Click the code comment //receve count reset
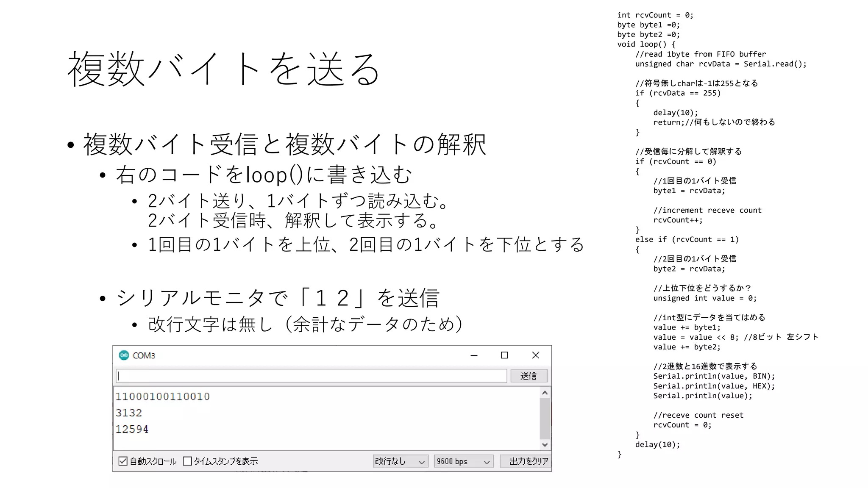The width and height of the screenshot is (868, 488). click(x=698, y=415)
